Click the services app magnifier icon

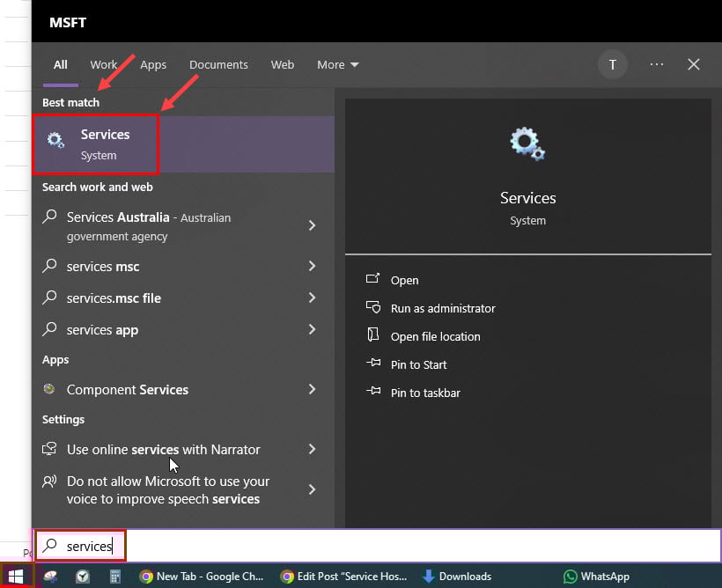click(49, 328)
